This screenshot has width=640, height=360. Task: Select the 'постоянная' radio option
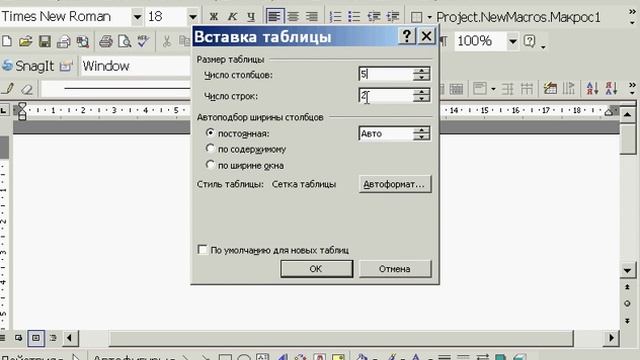[210, 133]
